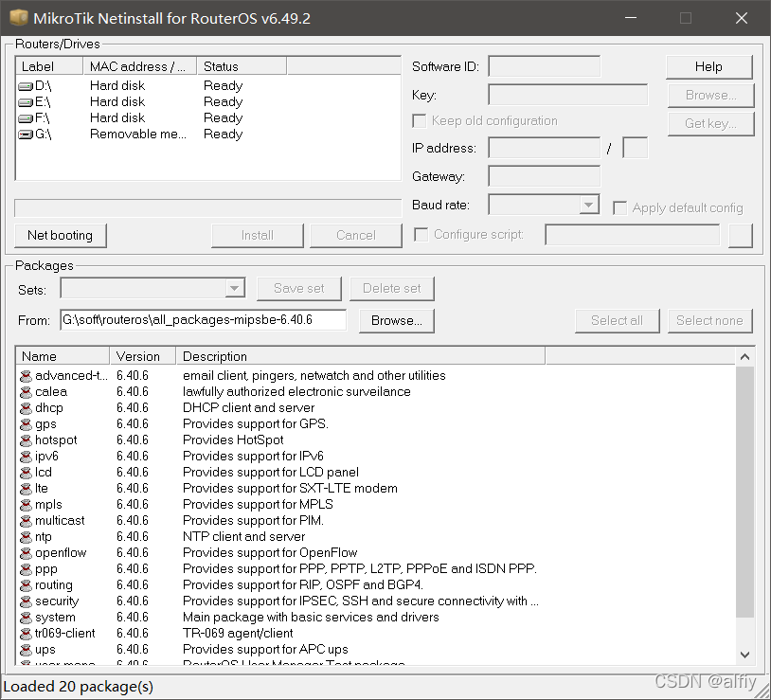Click Cancel next to Install
771x700 pixels.
point(356,236)
